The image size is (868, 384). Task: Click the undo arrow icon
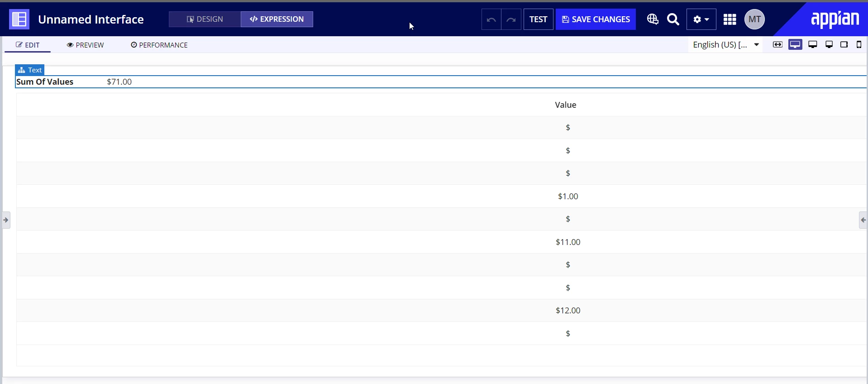pos(491,19)
